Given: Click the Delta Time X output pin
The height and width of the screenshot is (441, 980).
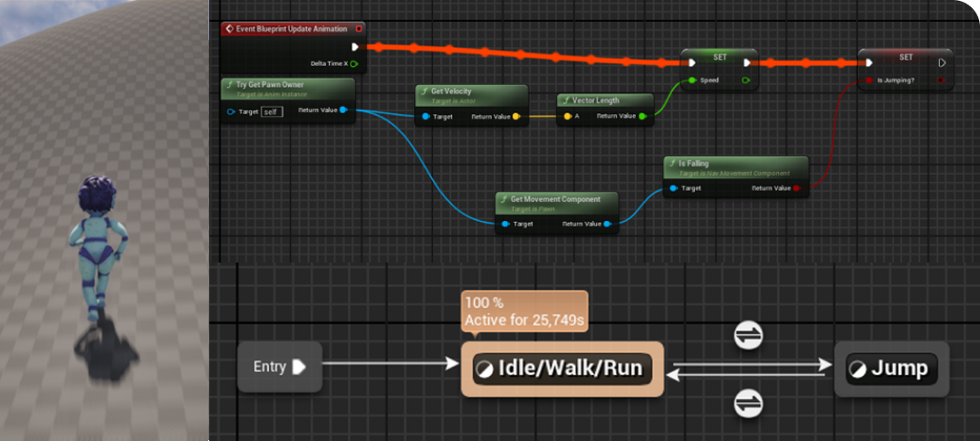Looking at the screenshot, I should 354,63.
